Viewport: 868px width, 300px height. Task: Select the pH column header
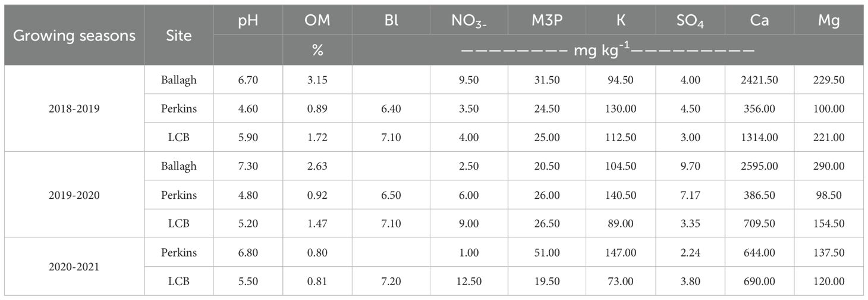tap(247, 21)
